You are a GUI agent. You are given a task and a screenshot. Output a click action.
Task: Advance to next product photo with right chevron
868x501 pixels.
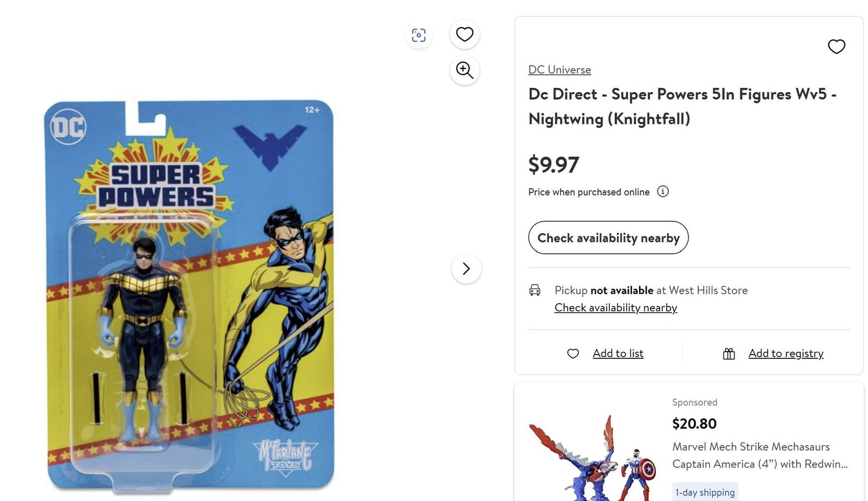466,268
